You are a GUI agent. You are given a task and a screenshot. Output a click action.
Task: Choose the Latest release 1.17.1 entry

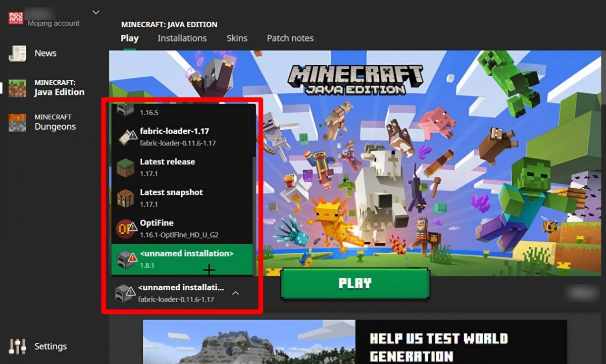pos(182,167)
